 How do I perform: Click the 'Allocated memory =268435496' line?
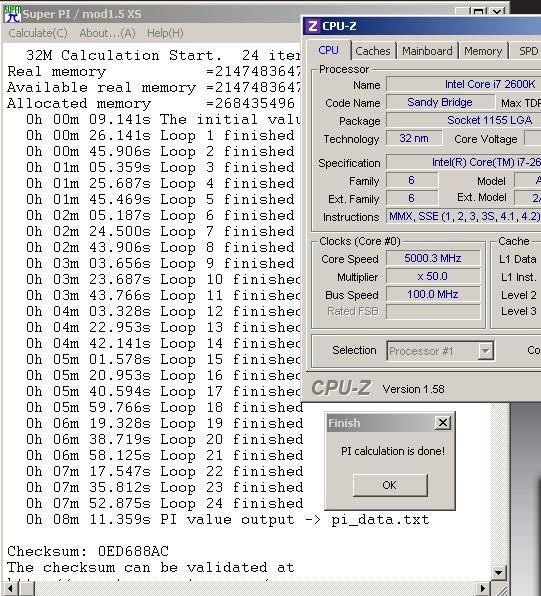pyautogui.click(x=151, y=103)
